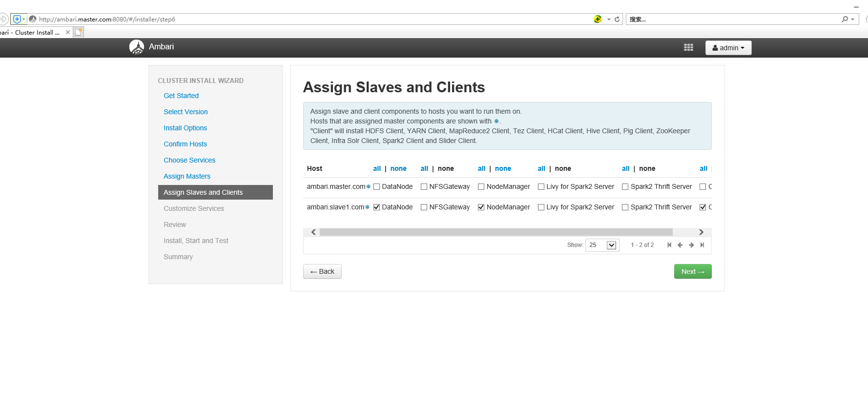
Task: Click the Next button
Action: point(693,271)
